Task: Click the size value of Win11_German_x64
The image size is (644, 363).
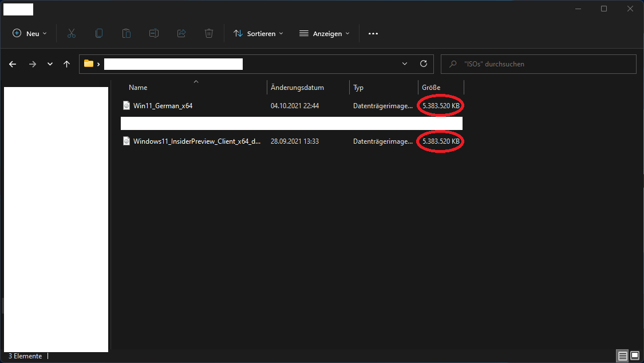Action: (x=441, y=106)
